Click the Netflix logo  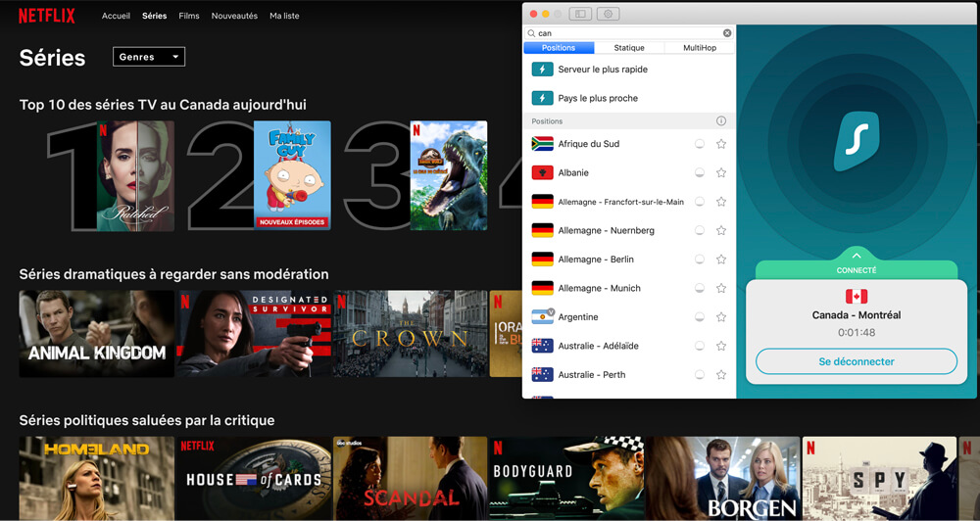point(47,16)
